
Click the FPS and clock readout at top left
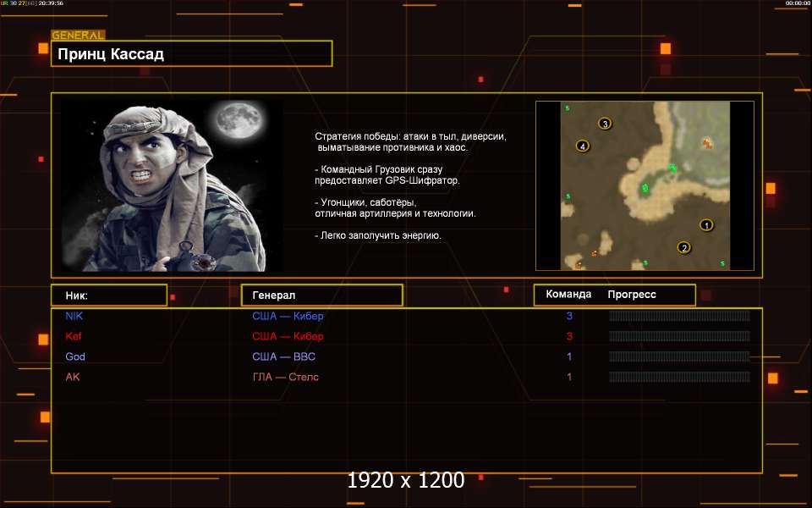[32, 3]
